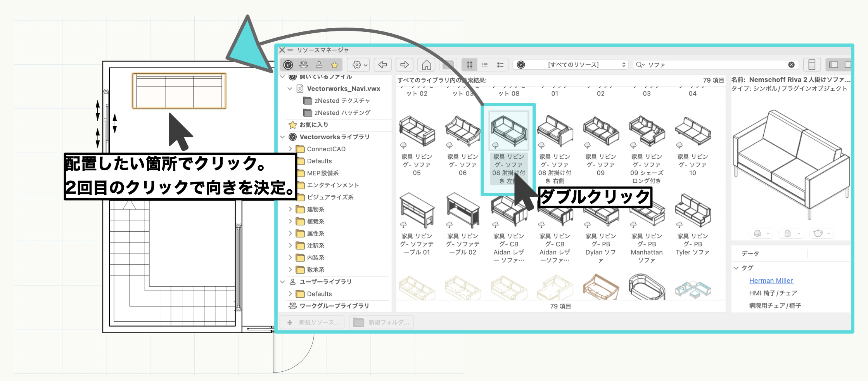Clear the ソファ search field

tap(791, 65)
